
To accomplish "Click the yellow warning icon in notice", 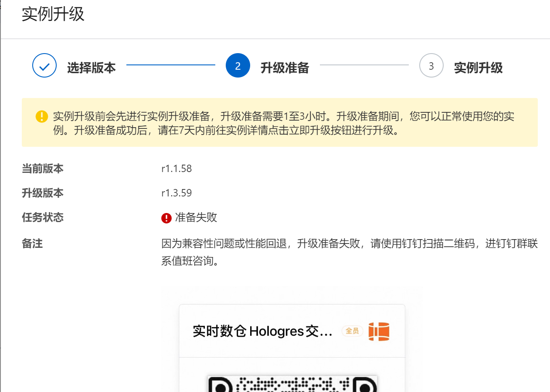I will click(x=42, y=116).
